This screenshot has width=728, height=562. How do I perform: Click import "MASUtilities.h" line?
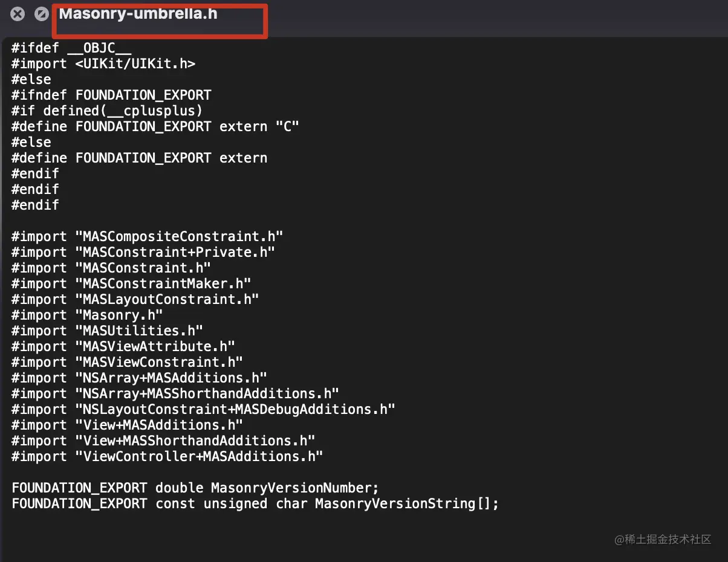point(107,331)
